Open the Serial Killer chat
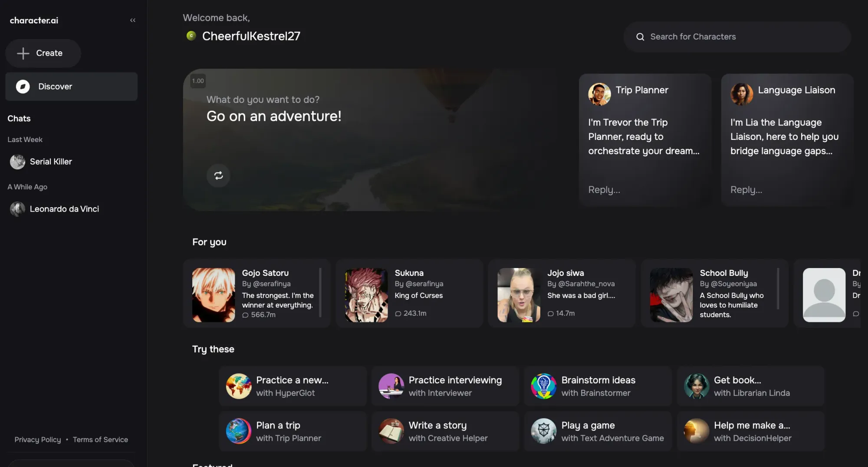868x467 pixels. pyautogui.click(x=50, y=161)
